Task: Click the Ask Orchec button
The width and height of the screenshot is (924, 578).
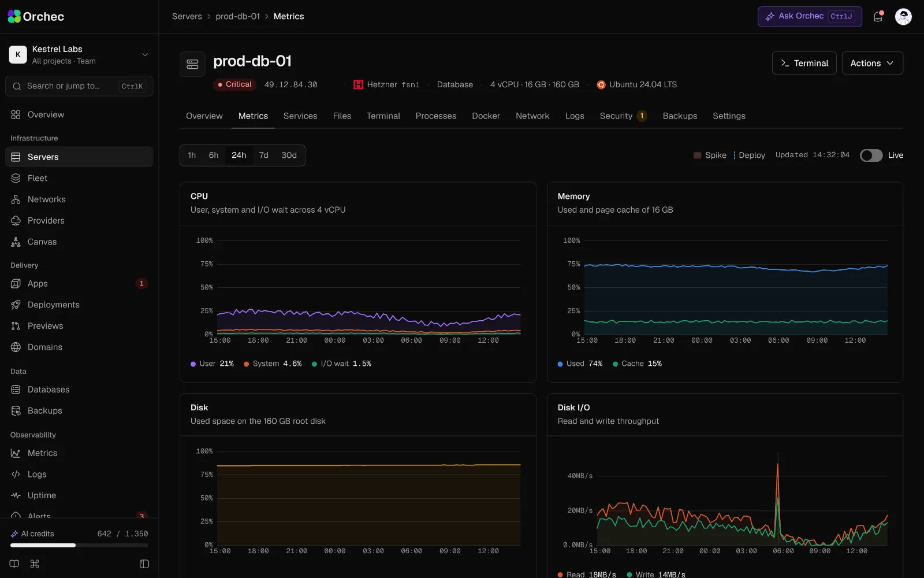Action: (810, 17)
